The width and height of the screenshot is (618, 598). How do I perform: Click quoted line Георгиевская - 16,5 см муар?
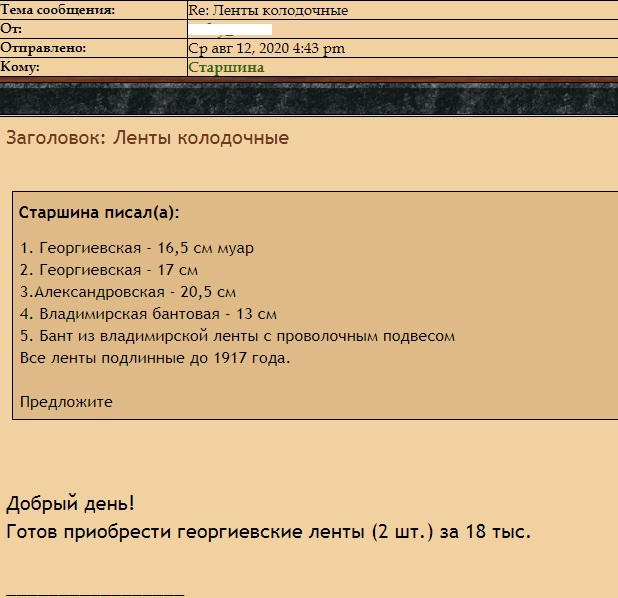tap(137, 248)
